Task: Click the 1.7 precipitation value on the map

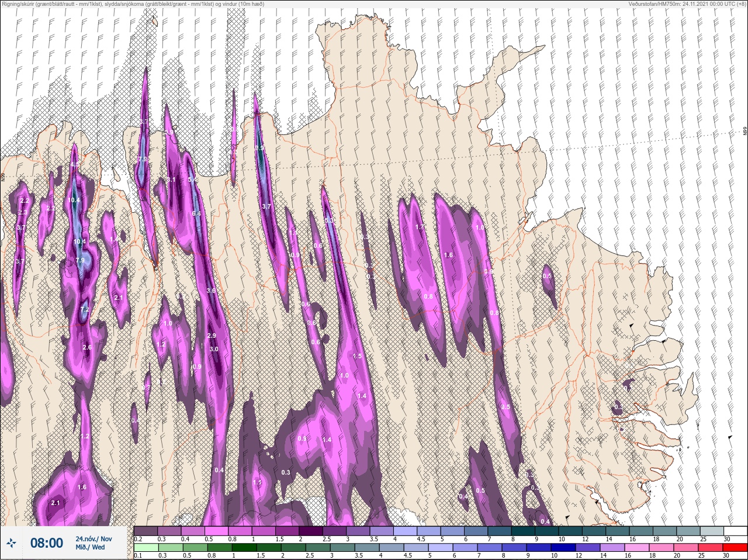Action: 419,227
